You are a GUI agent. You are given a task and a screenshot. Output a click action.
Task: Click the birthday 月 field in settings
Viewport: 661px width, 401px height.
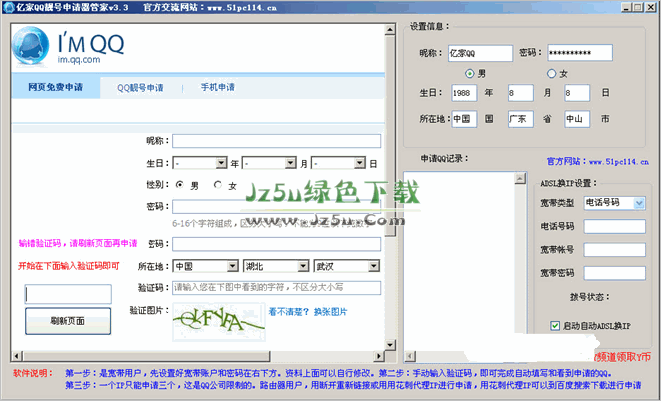pyautogui.click(x=521, y=93)
